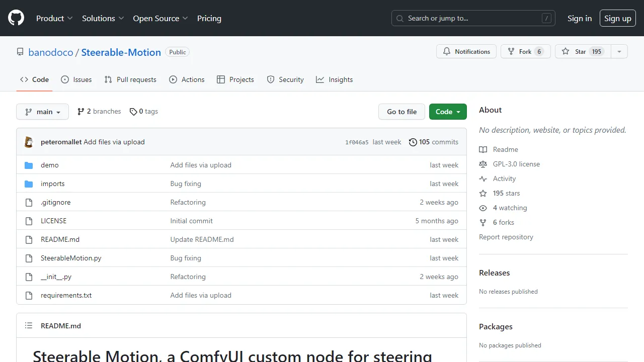Click peteromallet's avatar in commit row

coord(29,142)
